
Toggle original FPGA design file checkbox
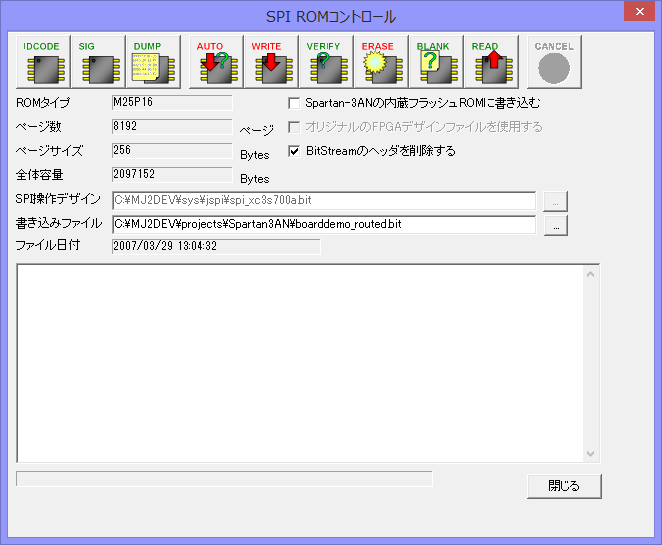[x=294, y=127]
